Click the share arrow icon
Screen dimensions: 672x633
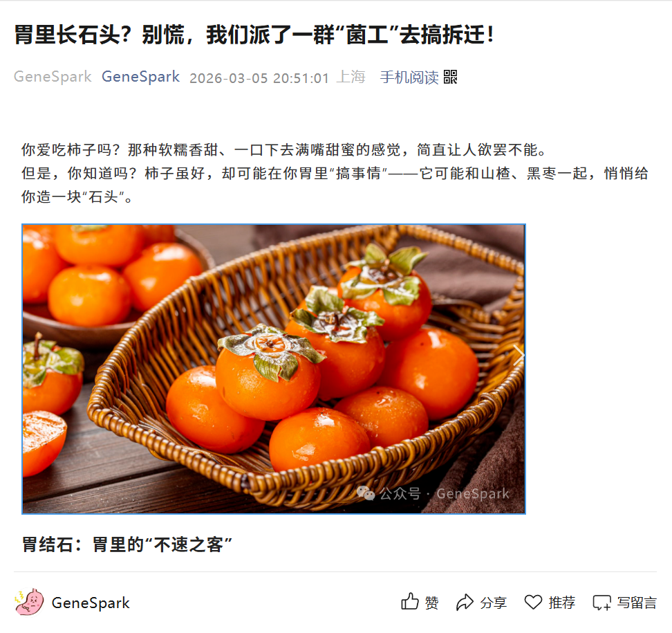tap(465, 603)
